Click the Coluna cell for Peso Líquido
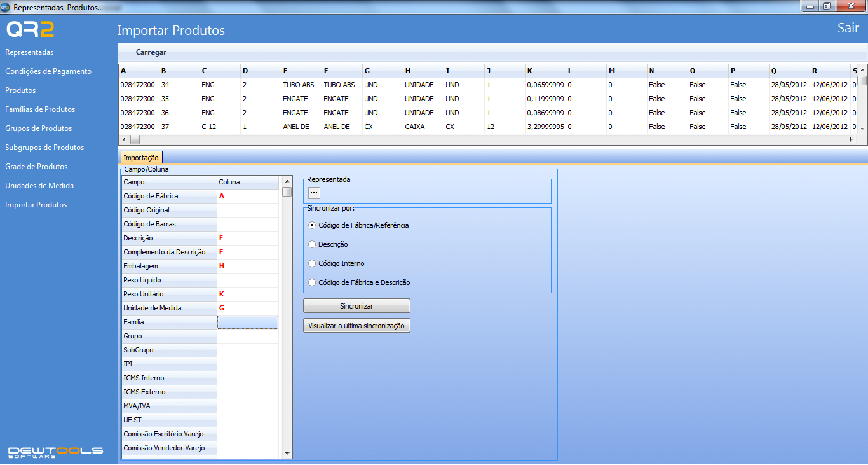The width and height of the screenshot is (868, 465). click(x=248, y=280)
